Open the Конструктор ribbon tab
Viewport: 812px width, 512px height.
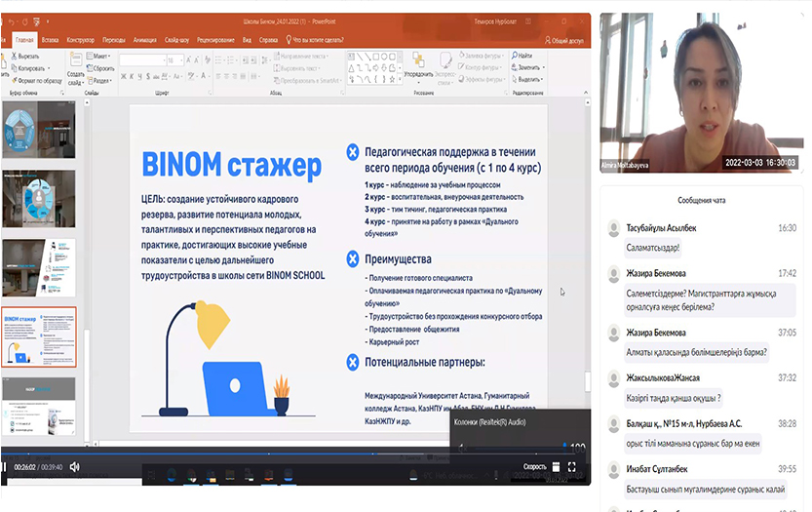(x=81, y=40)
